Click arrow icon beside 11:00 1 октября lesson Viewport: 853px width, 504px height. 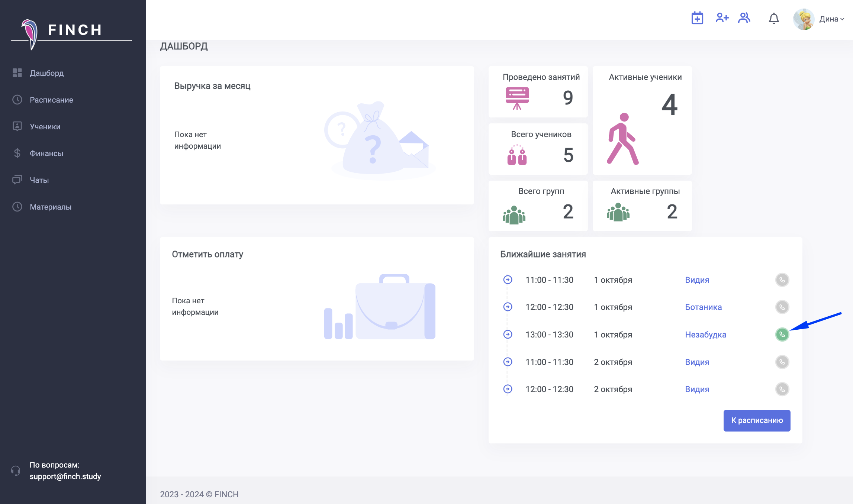(x=508, y=280)
